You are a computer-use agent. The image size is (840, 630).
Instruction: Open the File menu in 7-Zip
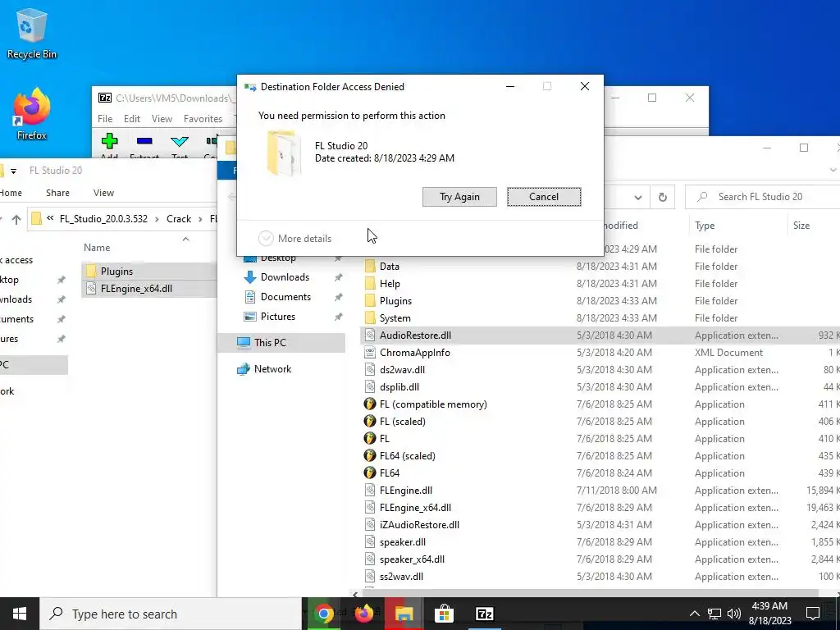point(105,119)
